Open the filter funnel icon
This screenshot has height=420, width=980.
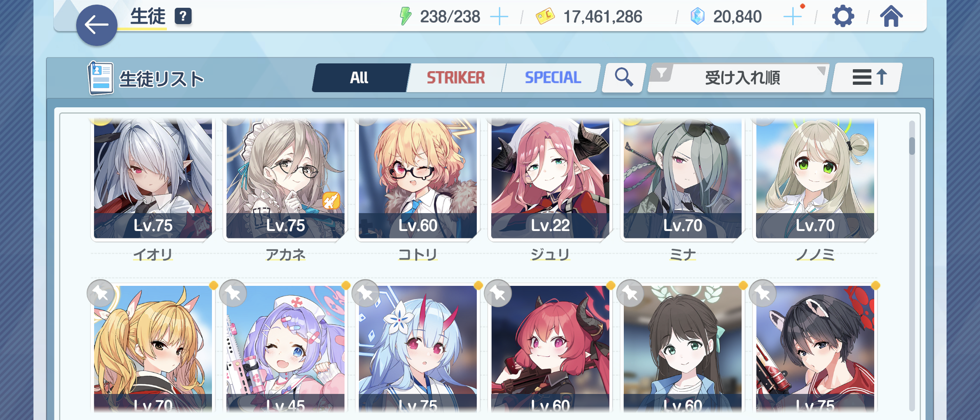click(661, 73)
